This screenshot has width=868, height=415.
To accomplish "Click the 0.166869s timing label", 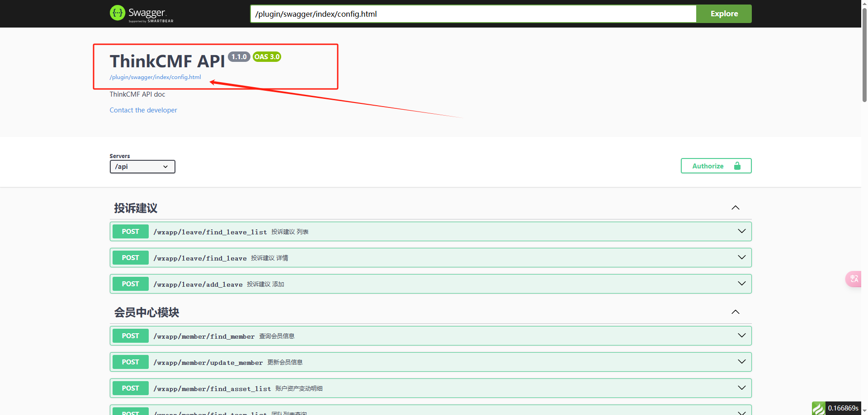I will click(x=843, y=408).
